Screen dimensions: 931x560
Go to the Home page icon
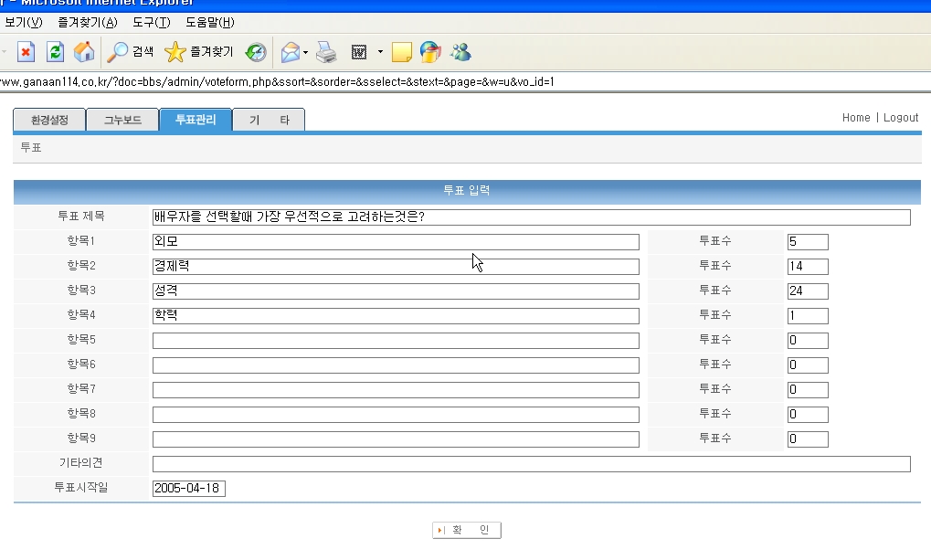[83, 52]
